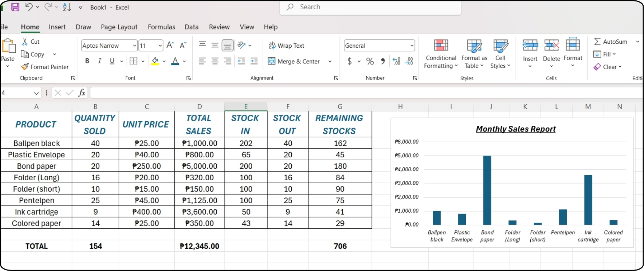Click the Insert Function fx icon
Viewport: 644px width, 271px height.
(x=82, y=93)
